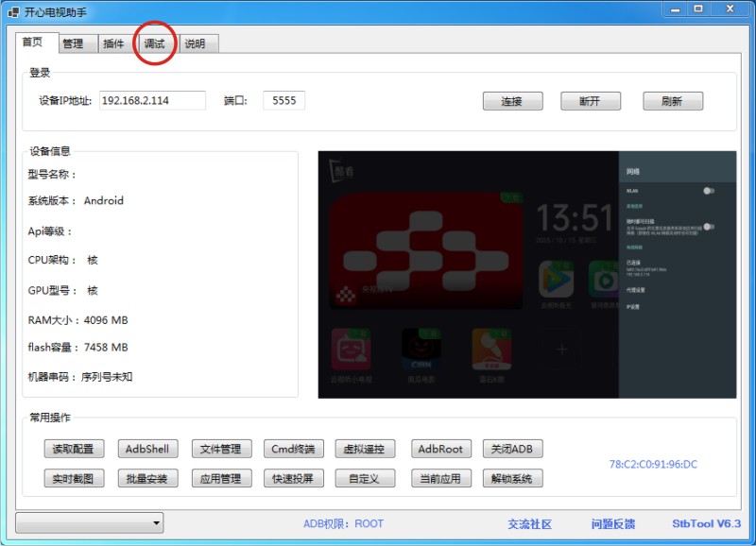Click the AdbShell button
756x546 pixels.
point(147,450)
